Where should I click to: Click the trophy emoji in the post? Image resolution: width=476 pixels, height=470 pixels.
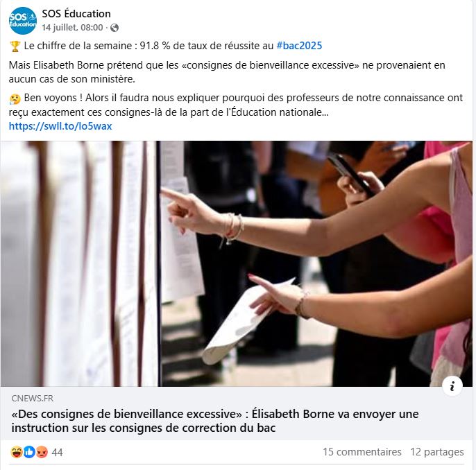15,46
